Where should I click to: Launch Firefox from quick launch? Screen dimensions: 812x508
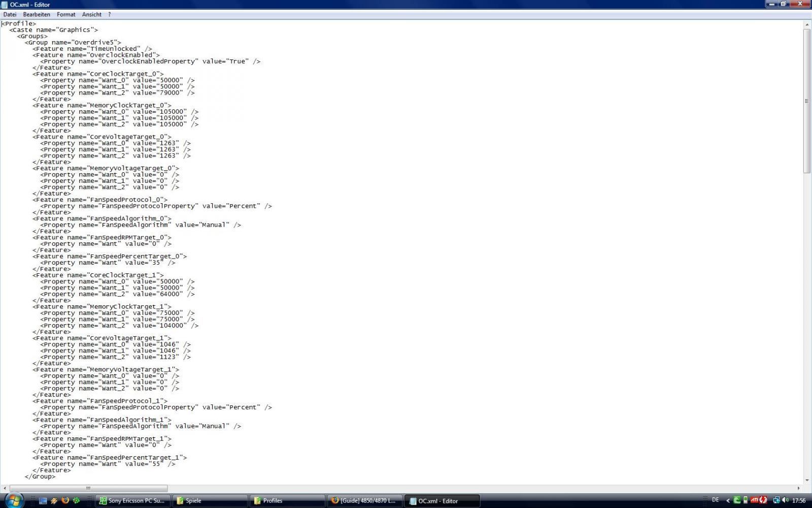point(65,500)
